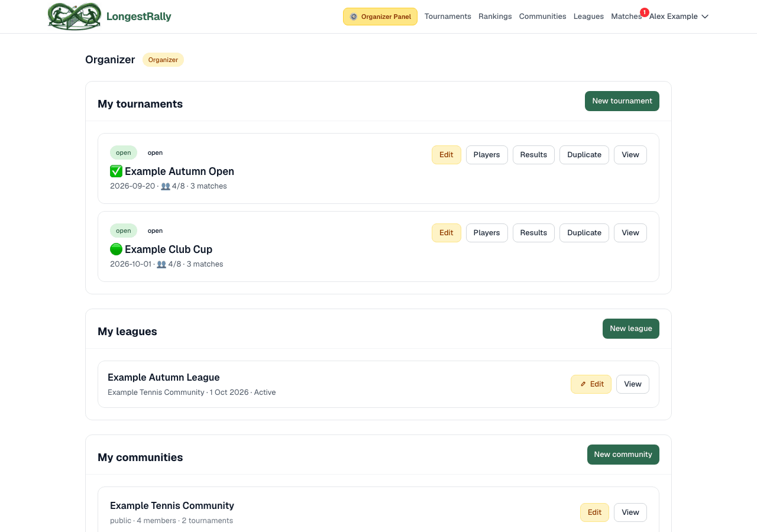Go to the Rankings page
This screenshot has width=757, height=532.
pos(495,17)
